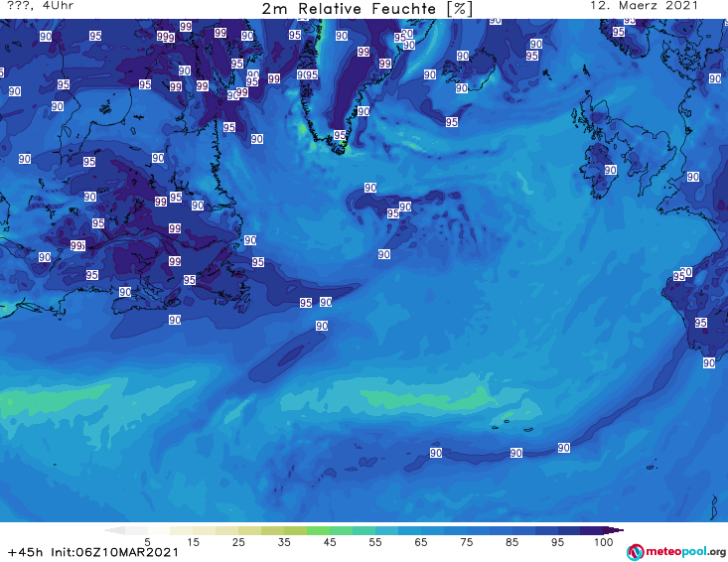Click the "55" tick label on color scale
The width and height of the screenshot is (728, 562).
tap(375, 542)
